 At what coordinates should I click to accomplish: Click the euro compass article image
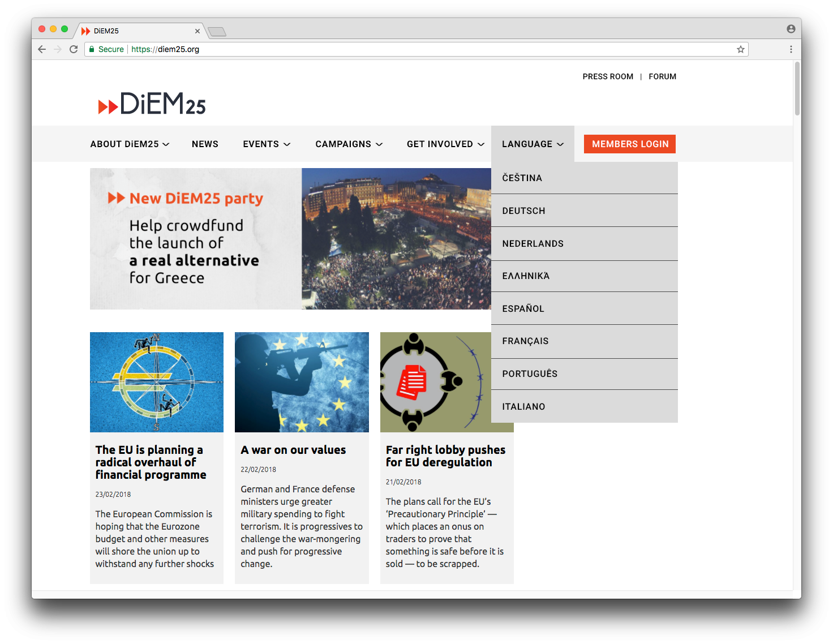[157, 382]
